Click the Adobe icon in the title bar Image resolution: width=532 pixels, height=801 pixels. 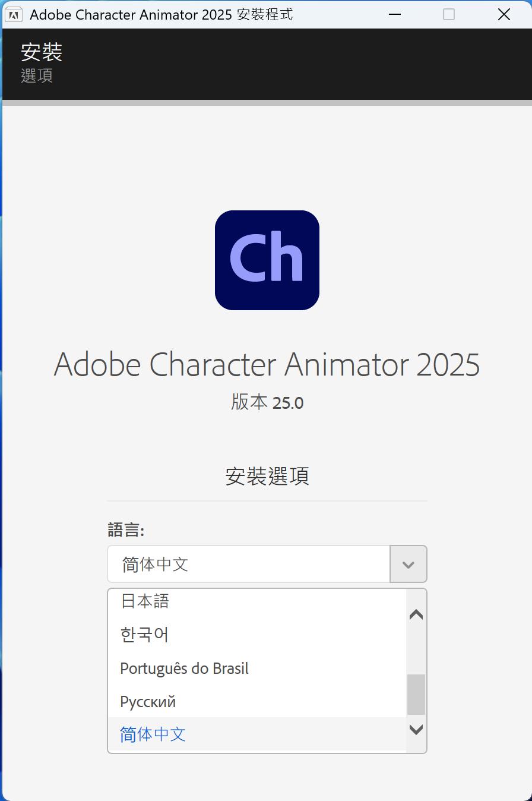(x=14, y=14)
